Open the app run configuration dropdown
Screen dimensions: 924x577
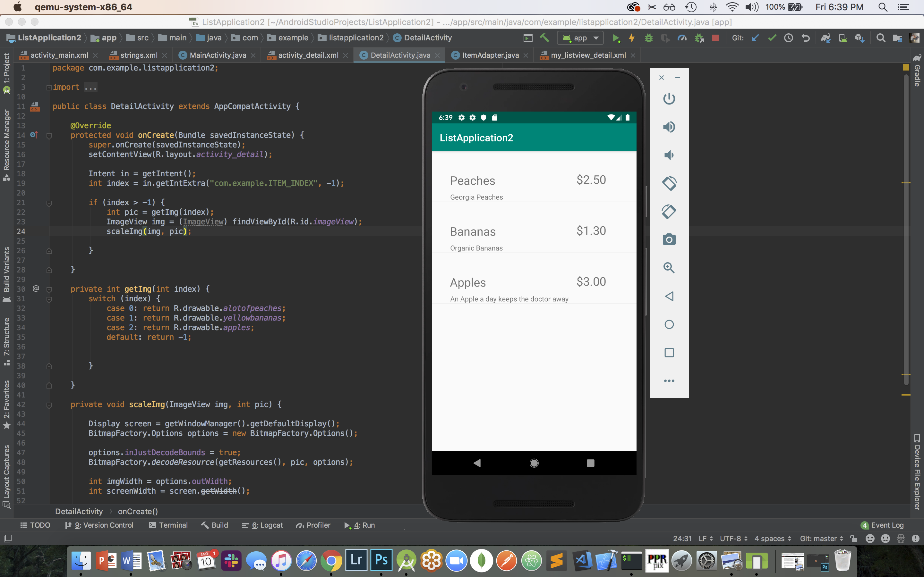point(580,38)
